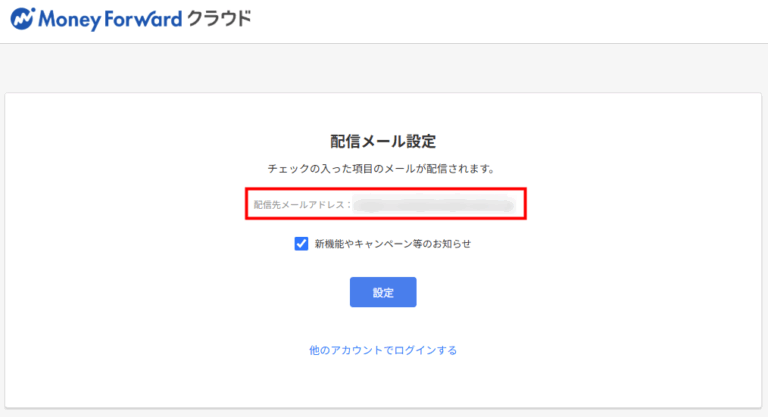Click the blurred email address value

tap(435, 205)
